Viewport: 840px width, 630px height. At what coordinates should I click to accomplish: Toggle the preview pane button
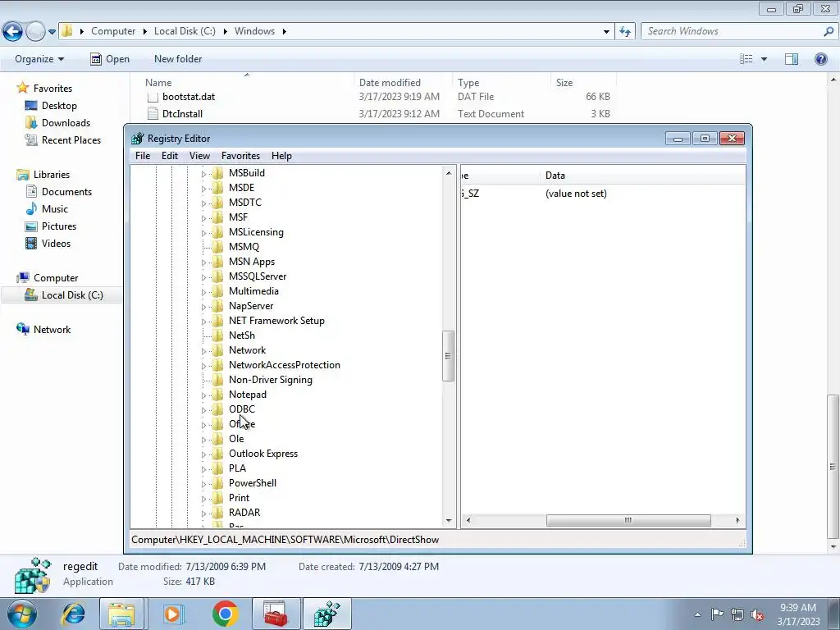(792, 59)
